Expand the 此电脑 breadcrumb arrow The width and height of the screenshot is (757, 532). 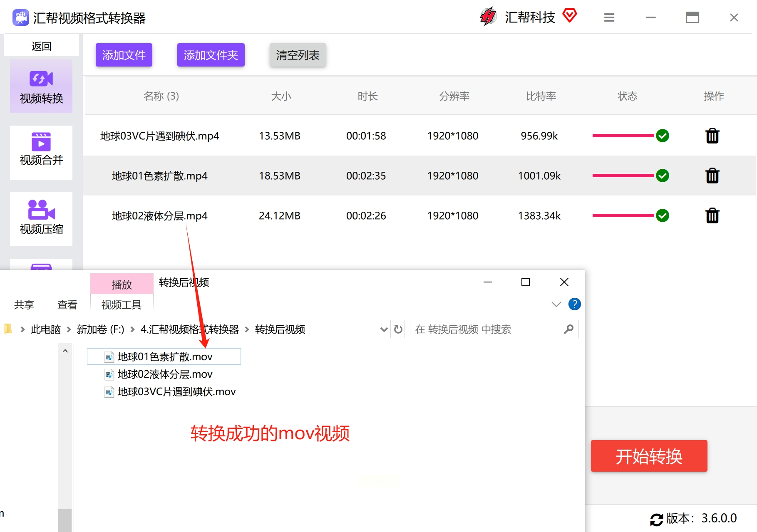point(69,329)
